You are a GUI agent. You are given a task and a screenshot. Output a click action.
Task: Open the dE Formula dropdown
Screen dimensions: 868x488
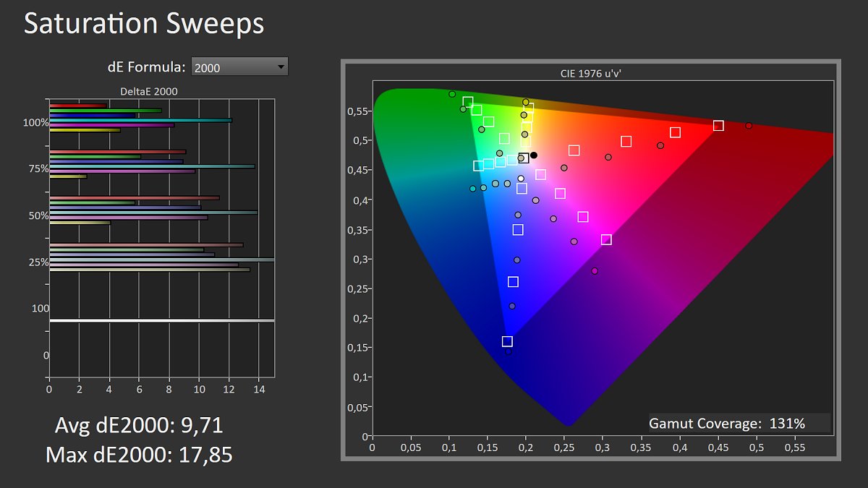(x=239, y=67)
